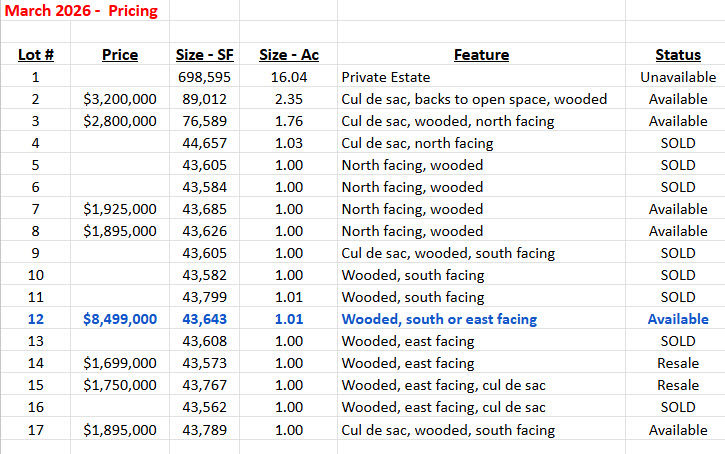This screenshot has width=725, height=454.
Task: Select the 698,595 square footage cell
Action: click(206, 77)
